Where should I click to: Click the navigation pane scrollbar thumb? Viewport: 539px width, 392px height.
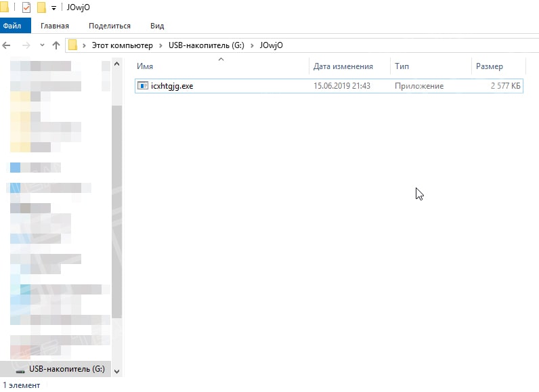(117, 212)
